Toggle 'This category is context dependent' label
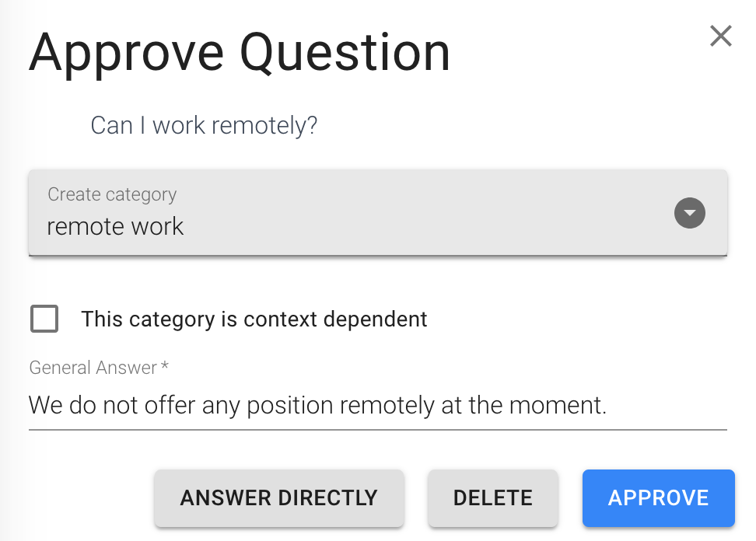Image resolution: width=756 pixels, height=541 pixels. [254, 319]
